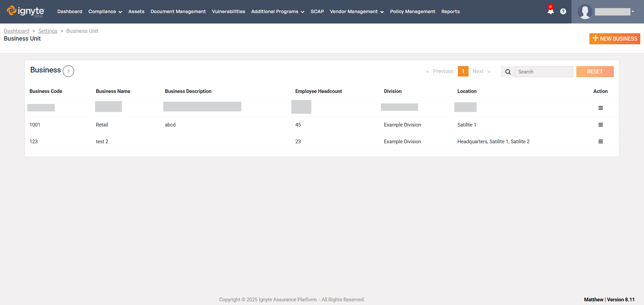The image size is (644, 305).
Task: Click the Version 8.11 footer text
Action: [621, 300]
